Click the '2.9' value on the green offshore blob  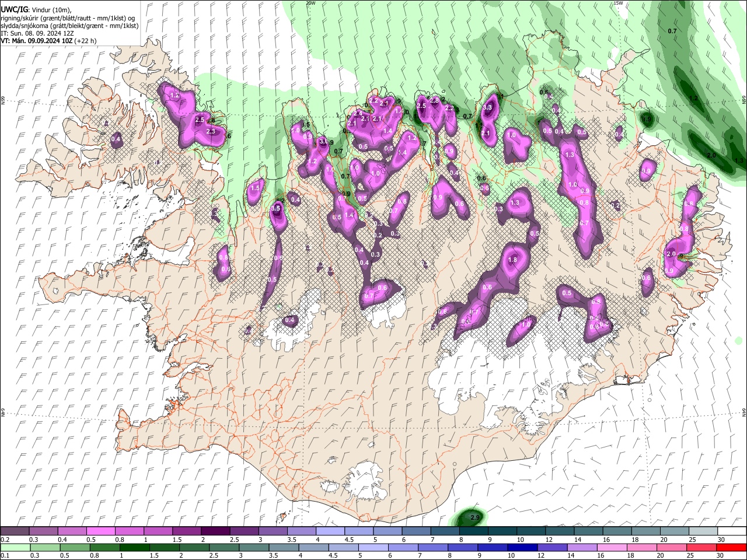474,517
